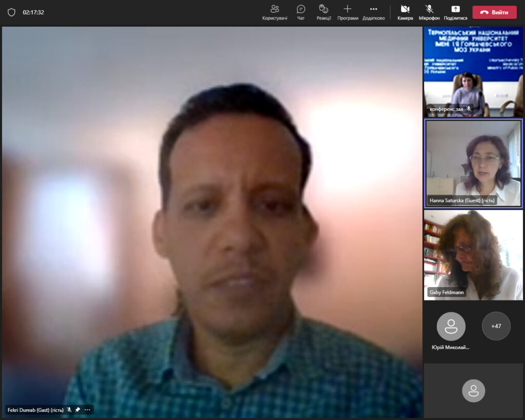
Task: Leave the meeting with Вийти button
Action: point(494,12)
